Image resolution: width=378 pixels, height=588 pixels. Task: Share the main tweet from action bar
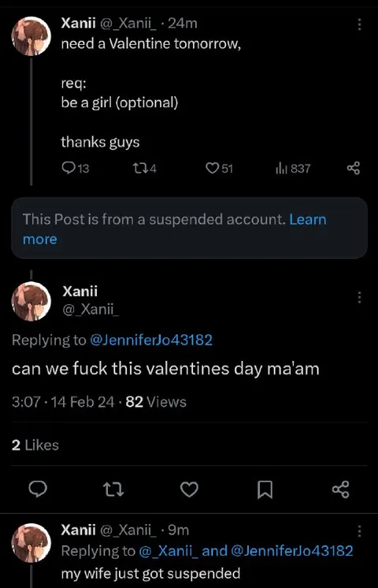pyautogui.click(x=340, y=489)
